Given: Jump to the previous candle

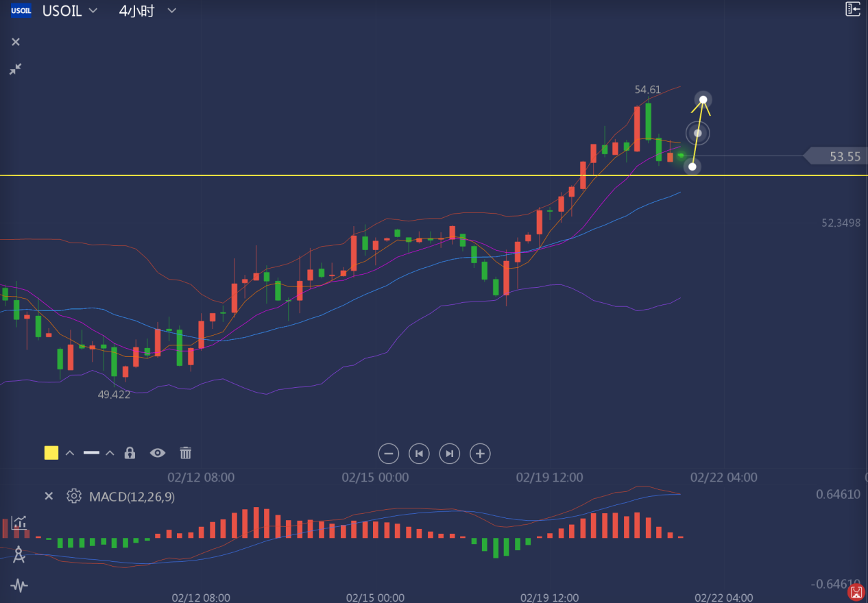Looking at the screenshot, I should 419,454.
